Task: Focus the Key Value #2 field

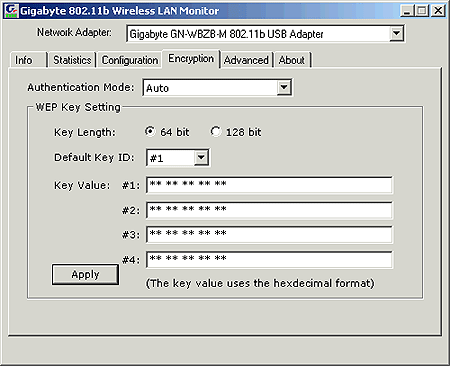Action: [269, 210]
